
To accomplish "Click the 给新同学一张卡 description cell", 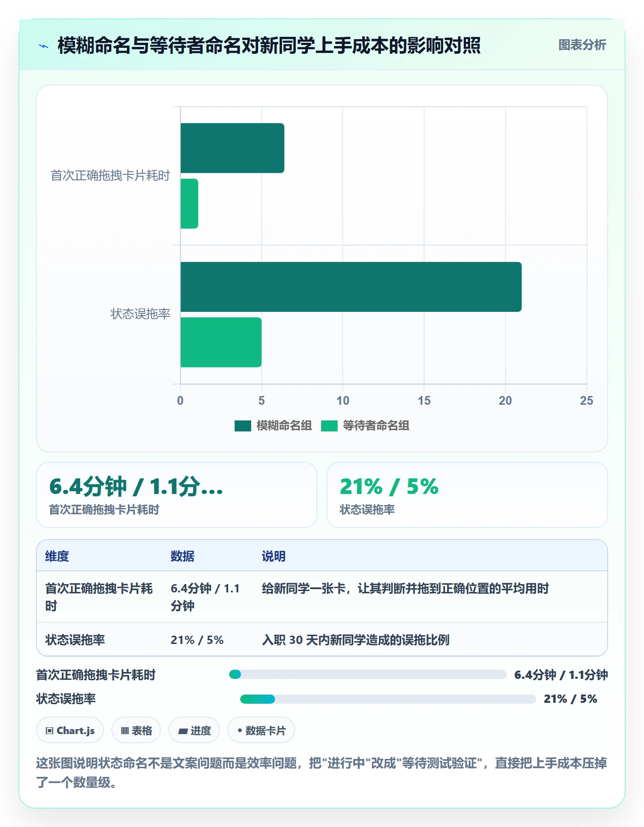I will (405, 589).
